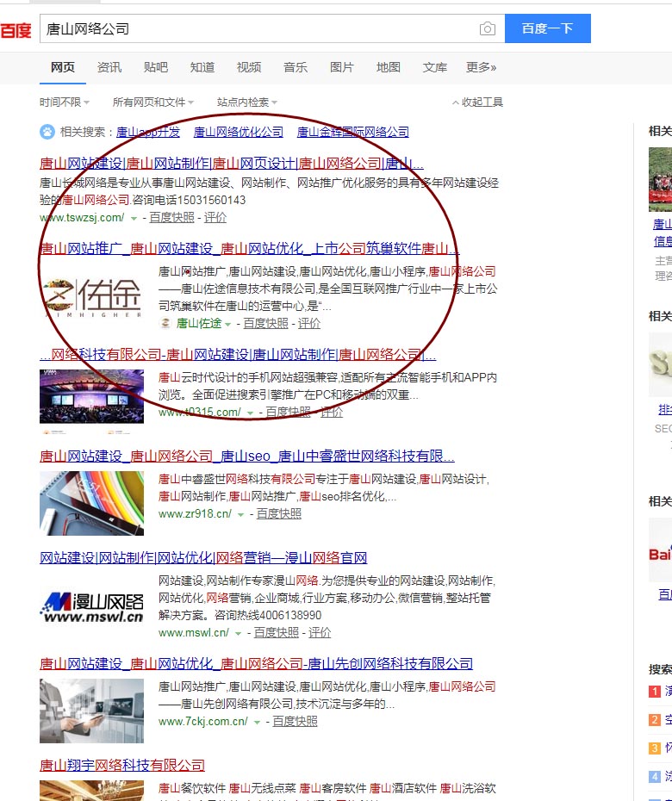Click the Baidu logo

tap(16, 30)
